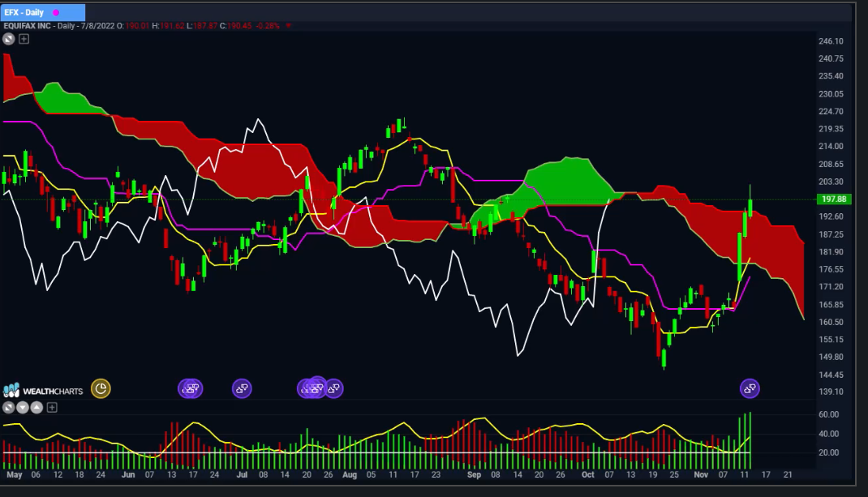This screenshot has width=868, height=497.
Task: Click the closing price value 190.45
Action: [239, 26]
